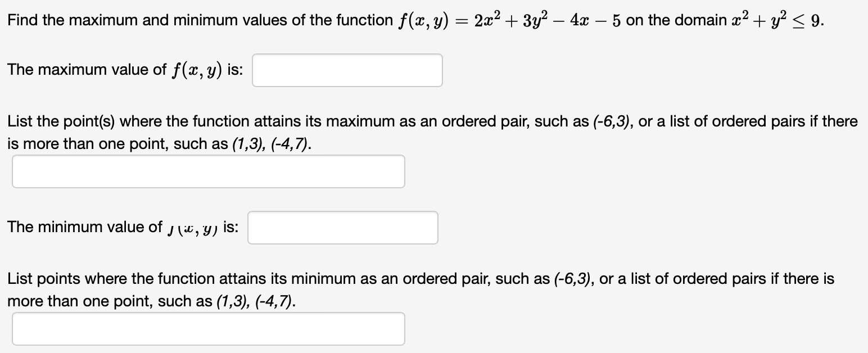Click f(x, y) in the maximum value label
The height and width of the screenshot is (353, 868).
[x=196, y=70]
